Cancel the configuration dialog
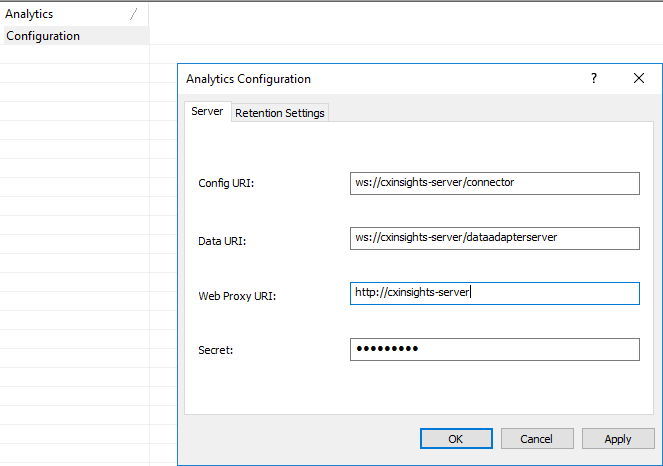The width and height of the screenshot is (663, 466). 536,439
